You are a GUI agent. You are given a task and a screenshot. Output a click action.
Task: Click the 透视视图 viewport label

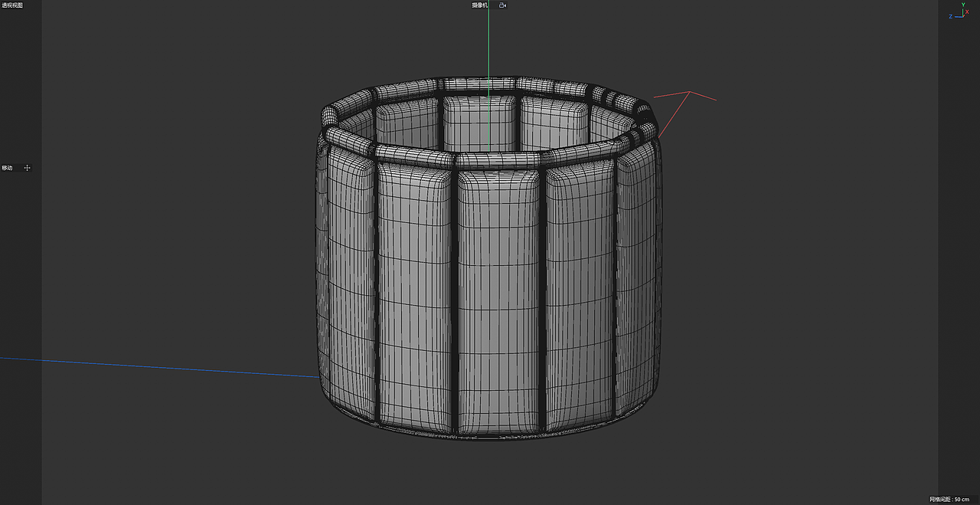(12, 5)
